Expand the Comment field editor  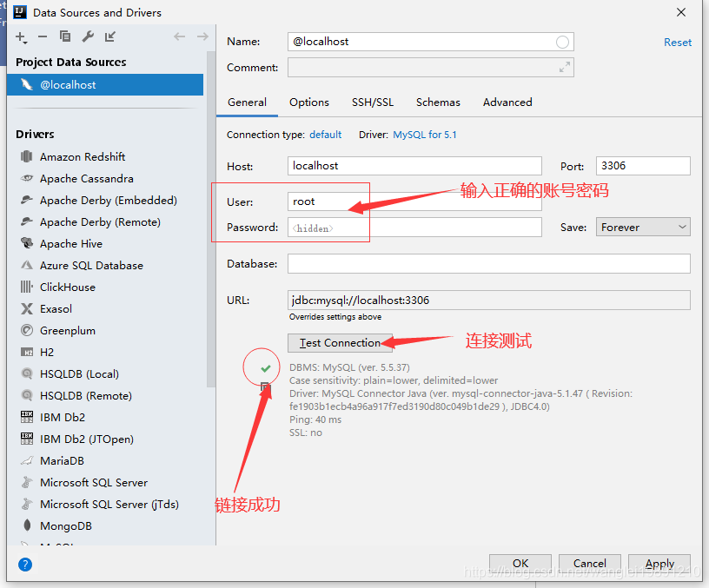564,68
